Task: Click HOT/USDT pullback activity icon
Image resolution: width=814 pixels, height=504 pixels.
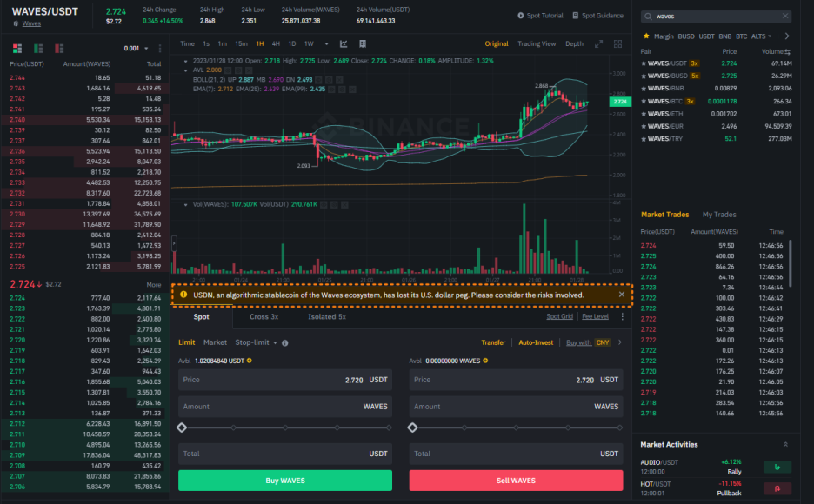Action: [x=777, y=488]
